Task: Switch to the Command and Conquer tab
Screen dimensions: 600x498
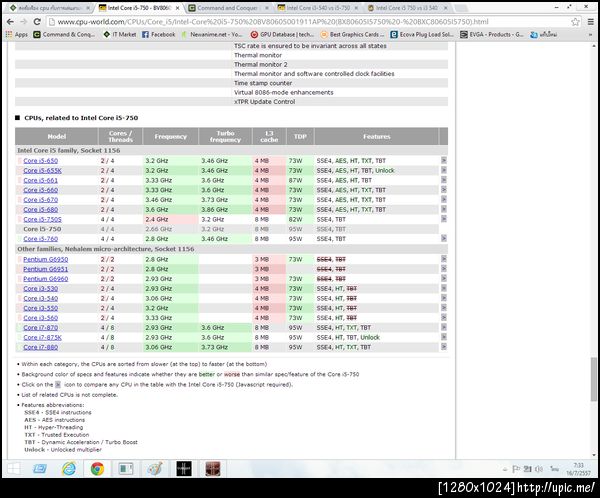Action: [x=228, y=8]
